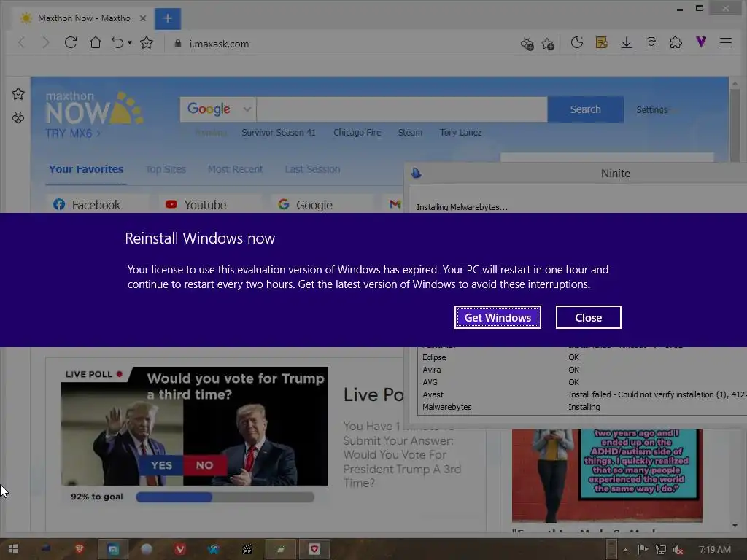
Task: Open the extensions puzzle icon
Action: (676, 43)
